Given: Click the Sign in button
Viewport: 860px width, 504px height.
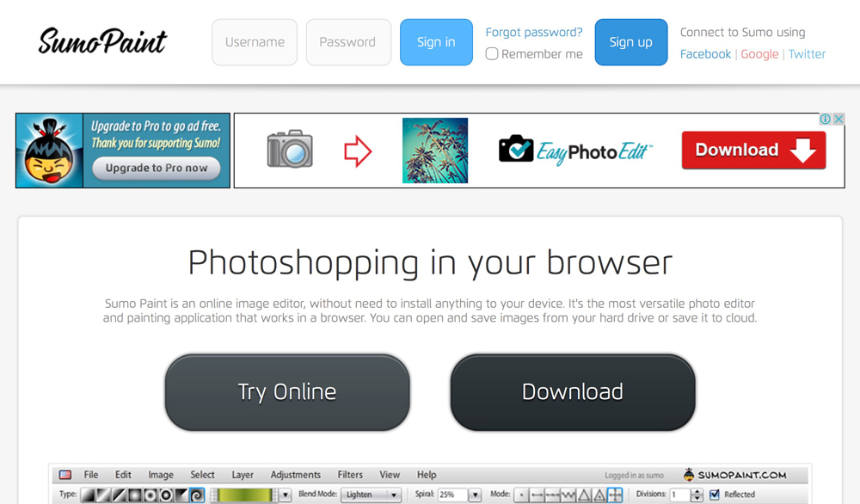Looking at the screenshot, I should (x=436, y=42).
